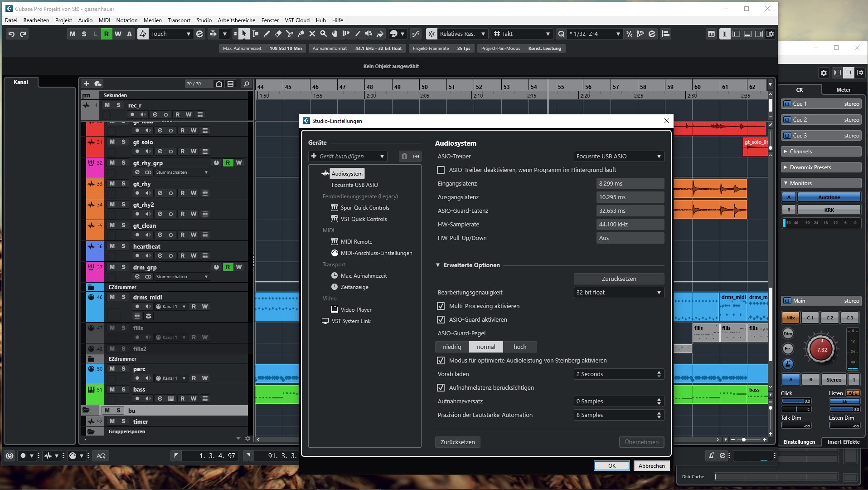This screenshot has height=490, width=868.
Task: Toggle Steinberg optimierte Audioleistung checkbox
Action: pyautogui.click(x=441, y=360)
